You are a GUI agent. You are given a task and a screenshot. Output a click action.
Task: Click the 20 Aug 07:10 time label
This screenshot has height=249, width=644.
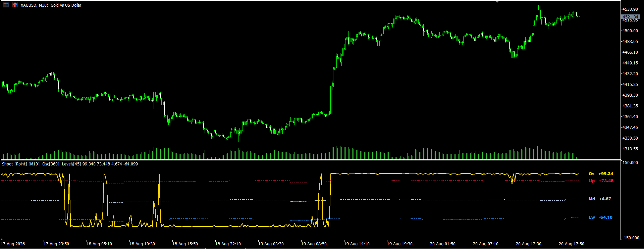(486, 244)
